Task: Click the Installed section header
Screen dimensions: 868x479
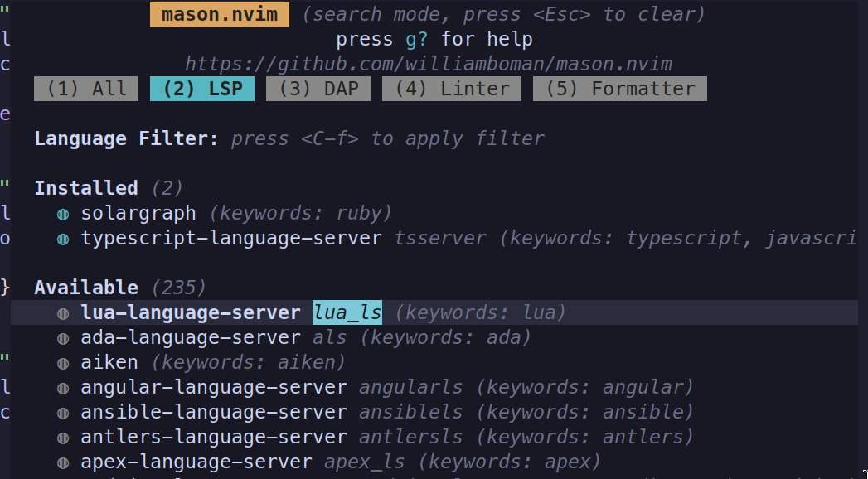Action: (x=85, y=188)
